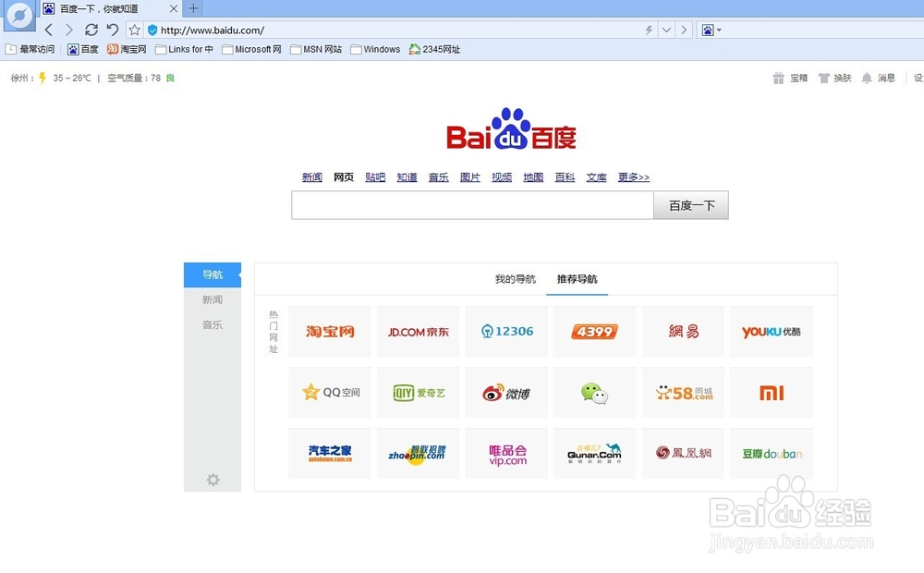The width and height of the screenshot is (924, 573).
Task: Open the Links for 中 bookmark folder
Action: [x=184, y=50]
